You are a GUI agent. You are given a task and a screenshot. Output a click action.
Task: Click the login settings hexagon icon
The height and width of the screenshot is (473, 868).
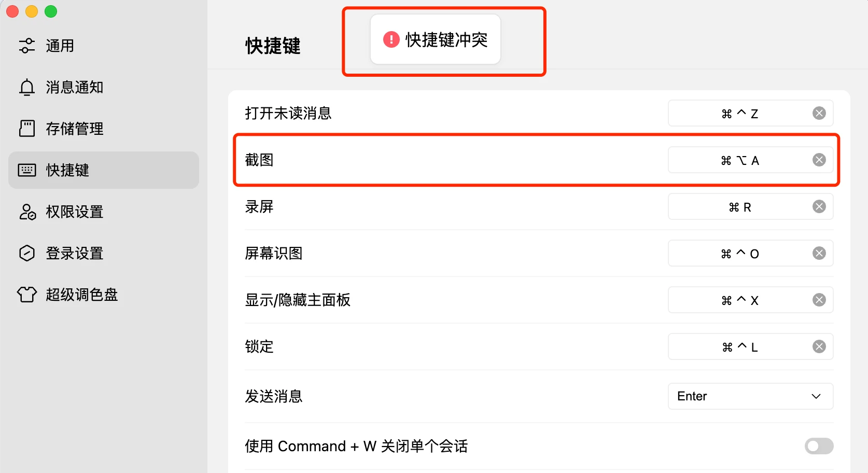point(27,253)
